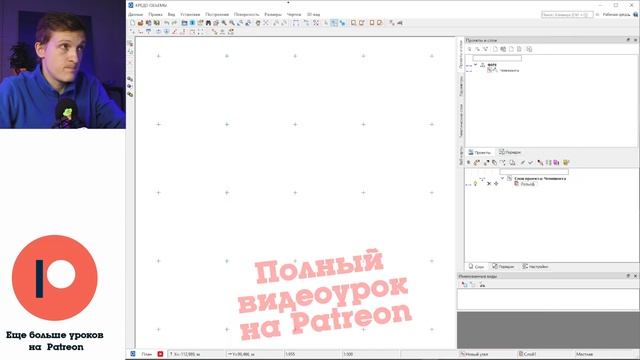Collapse the top project tree node
The width and height of the screenshot is (640, 360).
click(x=475, y=64)
